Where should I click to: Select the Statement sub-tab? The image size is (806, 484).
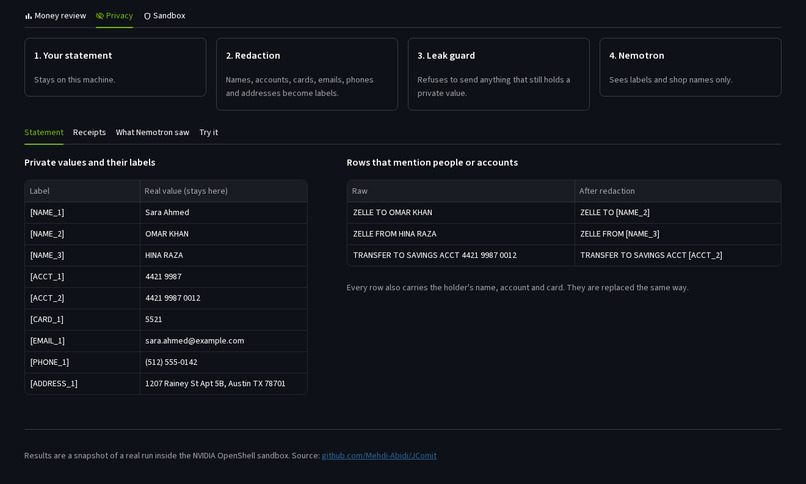click(x=44, y=133)
